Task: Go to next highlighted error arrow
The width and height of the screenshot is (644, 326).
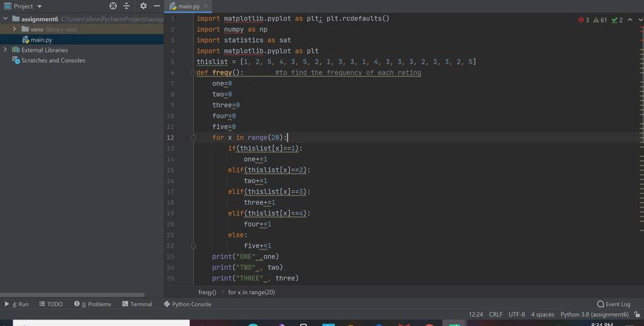Action: [x=640, y=20]
